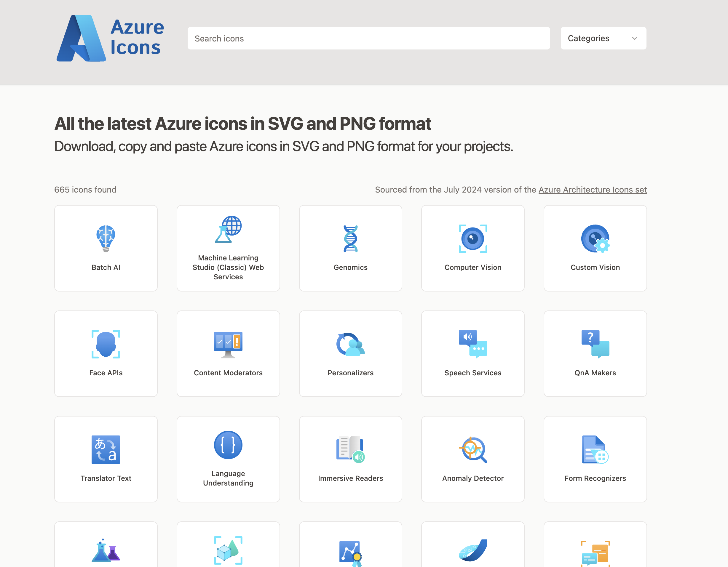Viewport: 728px width, 567px height.
Task: Click the Immersive Readers label text
Action: click(351, 478)
